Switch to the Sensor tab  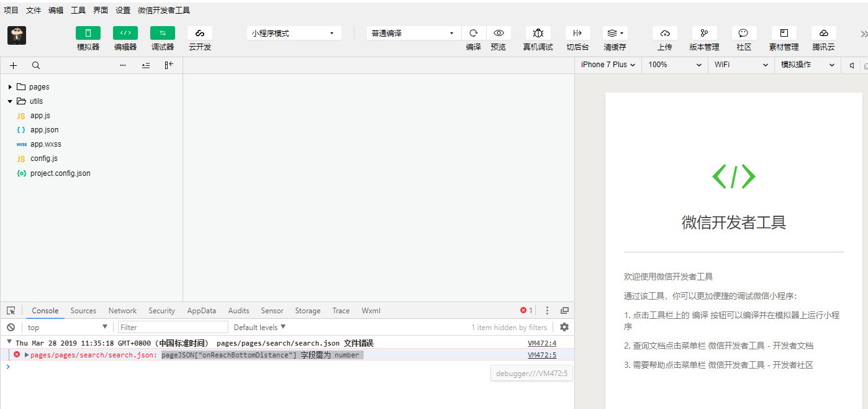click(272, 311)
